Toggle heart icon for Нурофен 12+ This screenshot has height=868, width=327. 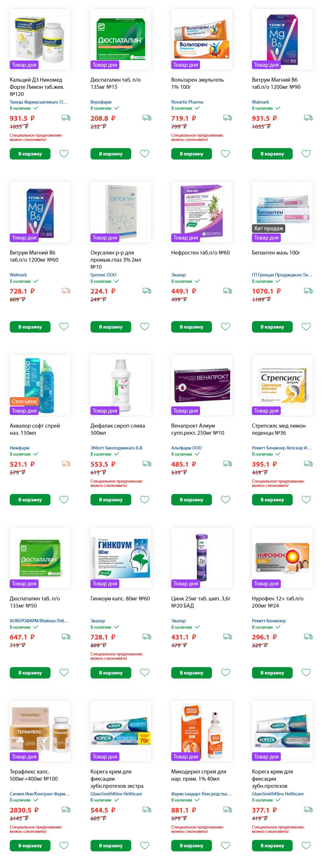[x=306, y=672]
